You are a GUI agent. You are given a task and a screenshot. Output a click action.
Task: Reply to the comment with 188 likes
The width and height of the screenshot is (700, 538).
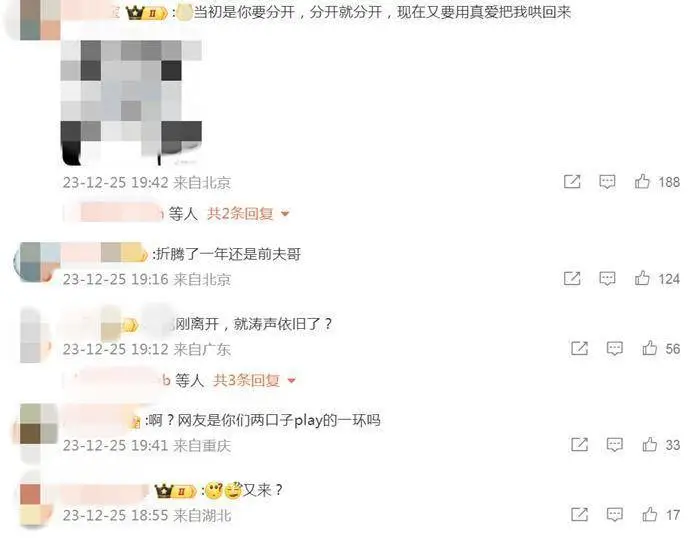pos(607,182)
